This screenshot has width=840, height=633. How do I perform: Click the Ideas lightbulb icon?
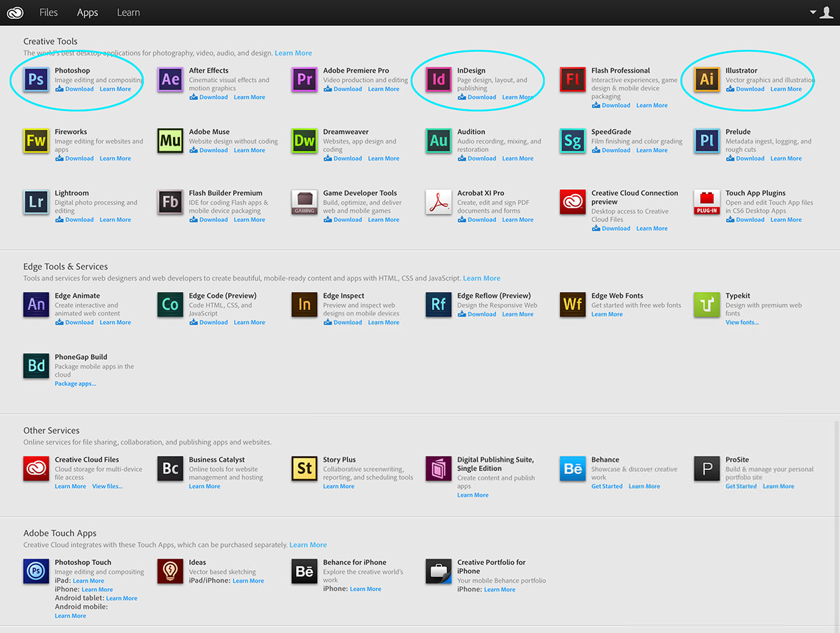170,571
